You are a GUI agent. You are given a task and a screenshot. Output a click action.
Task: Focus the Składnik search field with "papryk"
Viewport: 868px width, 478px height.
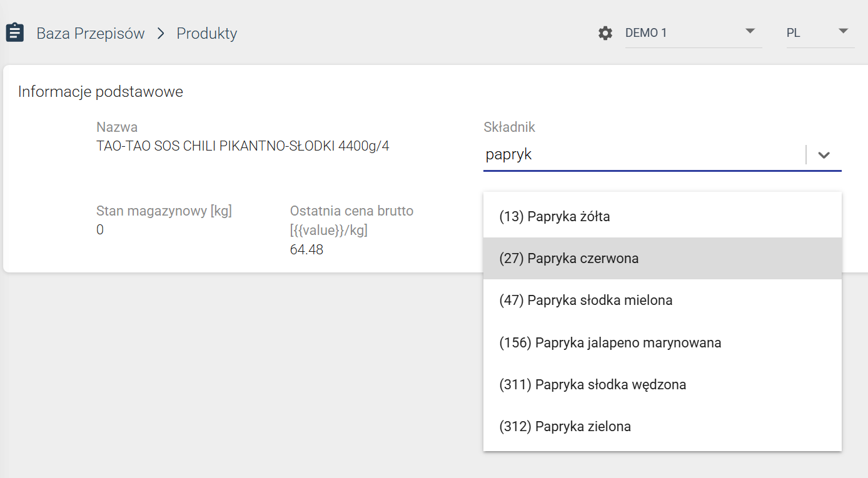[644, 154]
